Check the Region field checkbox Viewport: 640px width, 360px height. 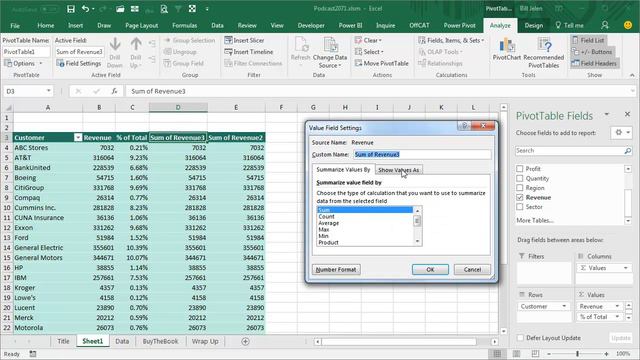click(520, 188)
